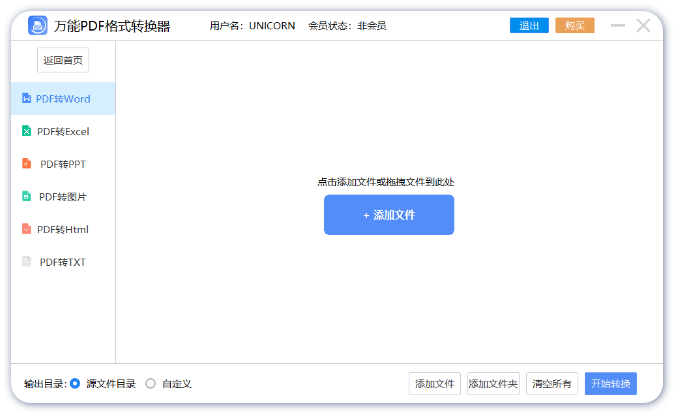Switch to PDF转Excel tab
Viewport: 676px width, 416px height.
(63, 131)
